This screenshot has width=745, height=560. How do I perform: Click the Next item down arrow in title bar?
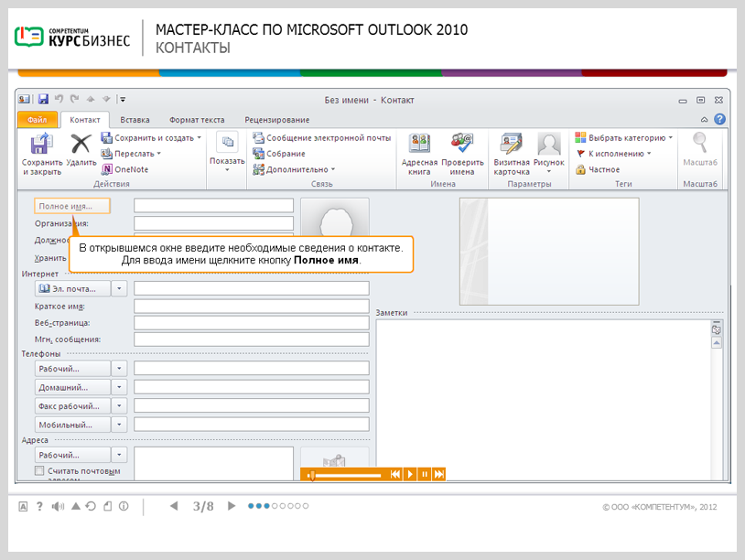tap(106, 99)
